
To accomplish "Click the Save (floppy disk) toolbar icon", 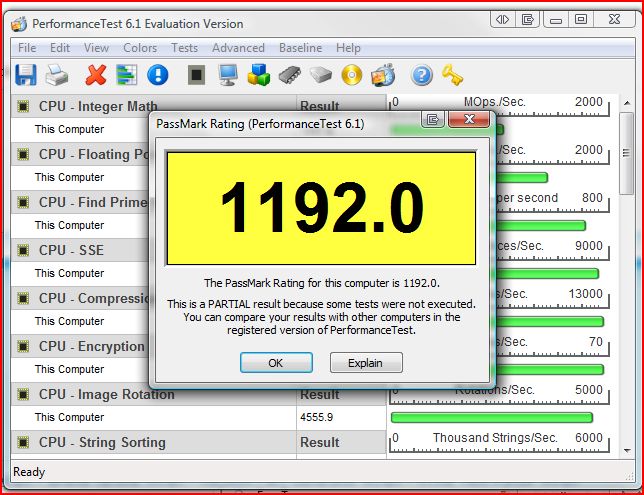I will pos(26,75).
